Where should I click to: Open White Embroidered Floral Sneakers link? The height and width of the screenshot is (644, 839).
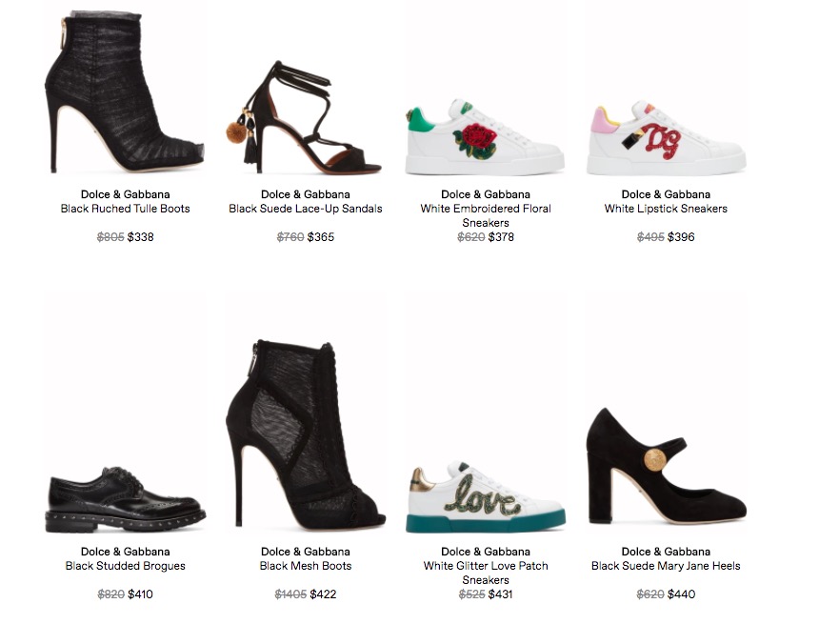[486, 215]
